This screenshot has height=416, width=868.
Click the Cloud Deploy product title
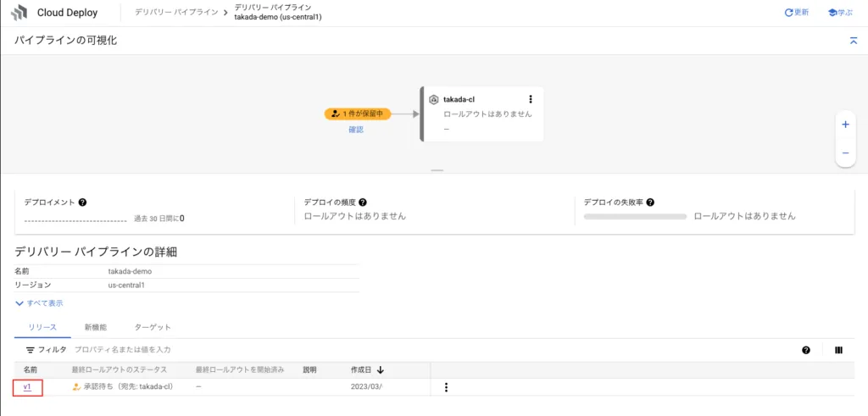pyautogui.click(x=68, y=12)
